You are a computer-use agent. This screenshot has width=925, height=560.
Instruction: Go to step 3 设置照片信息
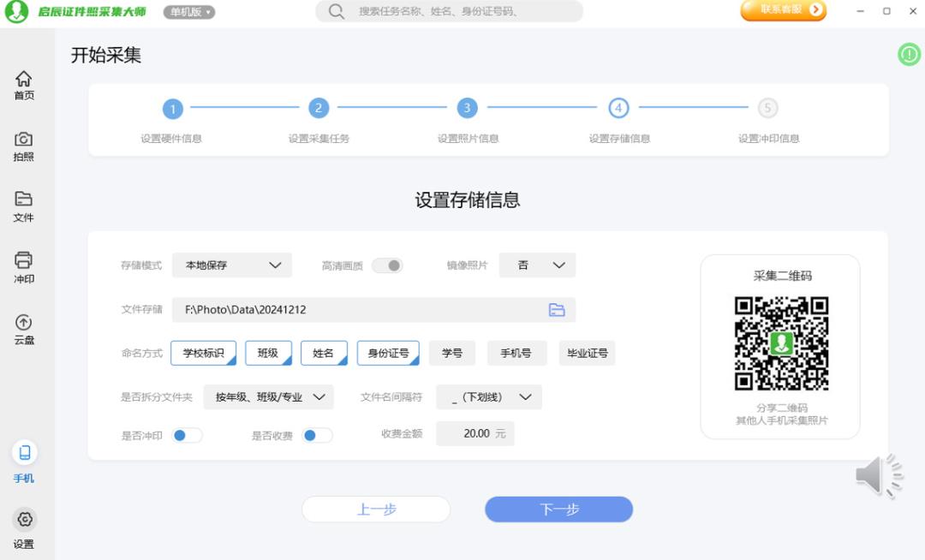[467, 109]
